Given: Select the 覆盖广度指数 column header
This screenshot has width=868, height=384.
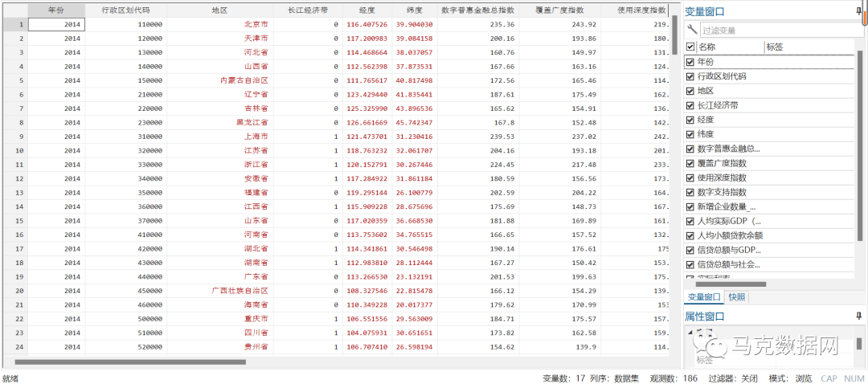Looking at the screenshot, I should pos(560,10).
